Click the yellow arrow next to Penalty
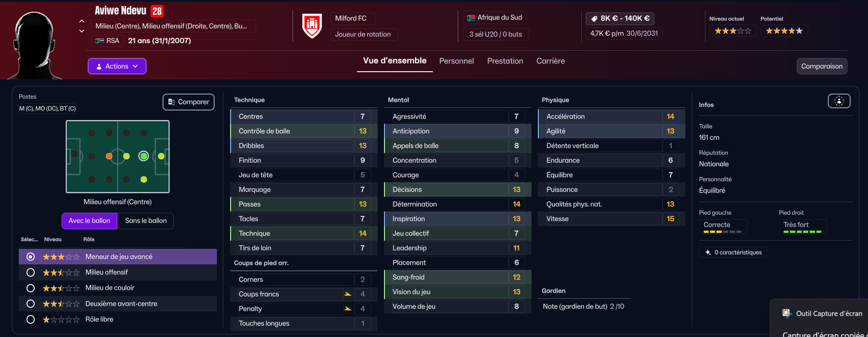The width and height of the screenshot is (868, 337). [348, 309]
